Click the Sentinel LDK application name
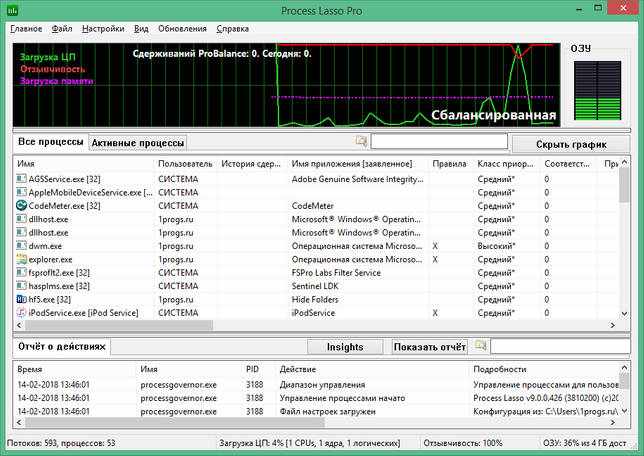 (x=315, y=286)
